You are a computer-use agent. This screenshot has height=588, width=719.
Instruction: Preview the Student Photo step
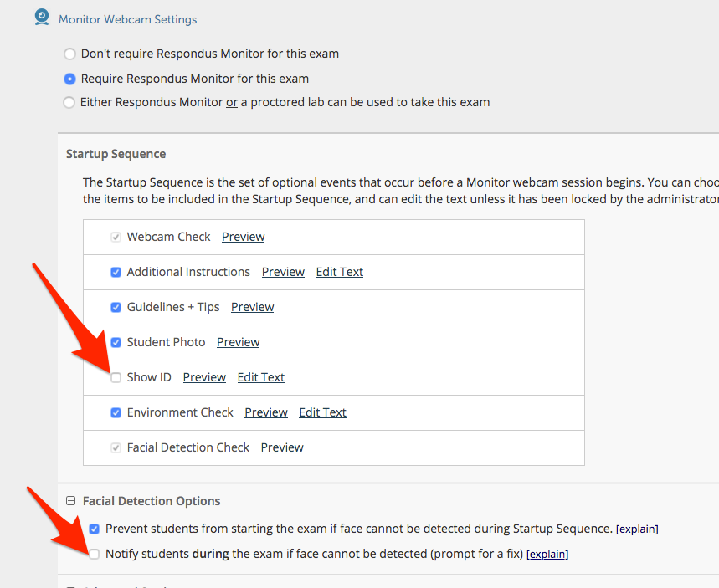click(x=238, y=342)
